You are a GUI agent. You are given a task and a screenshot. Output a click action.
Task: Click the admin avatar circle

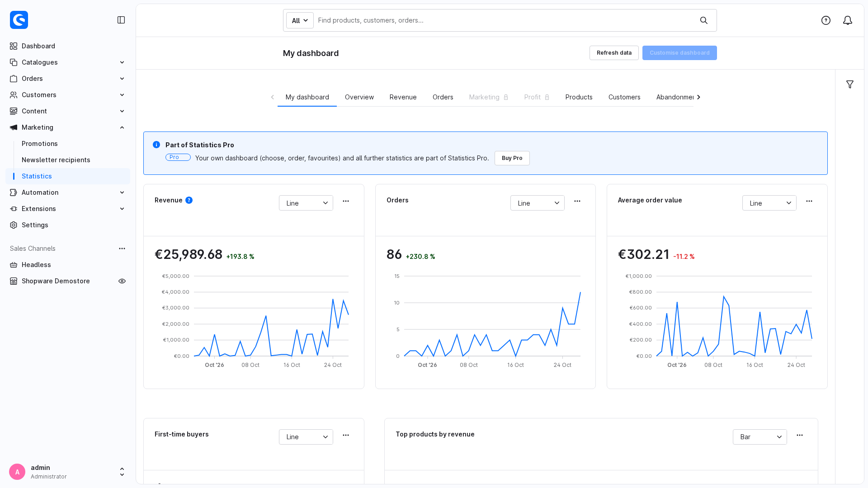tap(17, 472)
